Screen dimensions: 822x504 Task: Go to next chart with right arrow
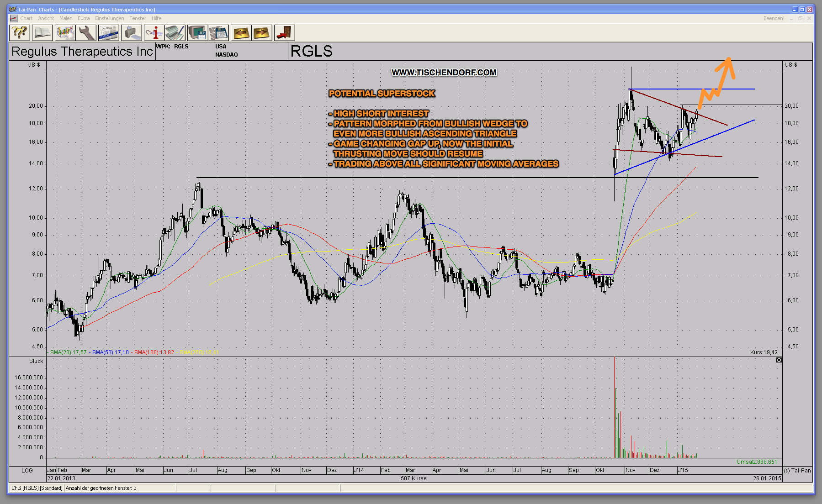[262, 33]
